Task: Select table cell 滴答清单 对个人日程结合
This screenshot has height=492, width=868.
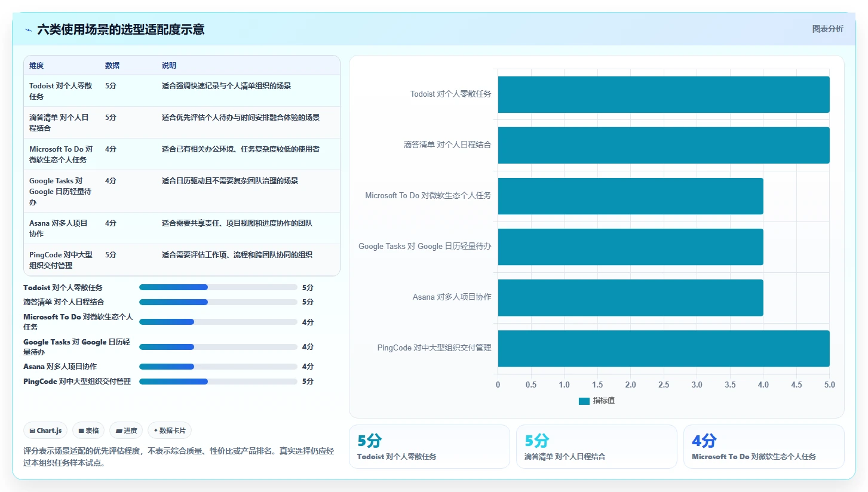Action: pos(60,122)
